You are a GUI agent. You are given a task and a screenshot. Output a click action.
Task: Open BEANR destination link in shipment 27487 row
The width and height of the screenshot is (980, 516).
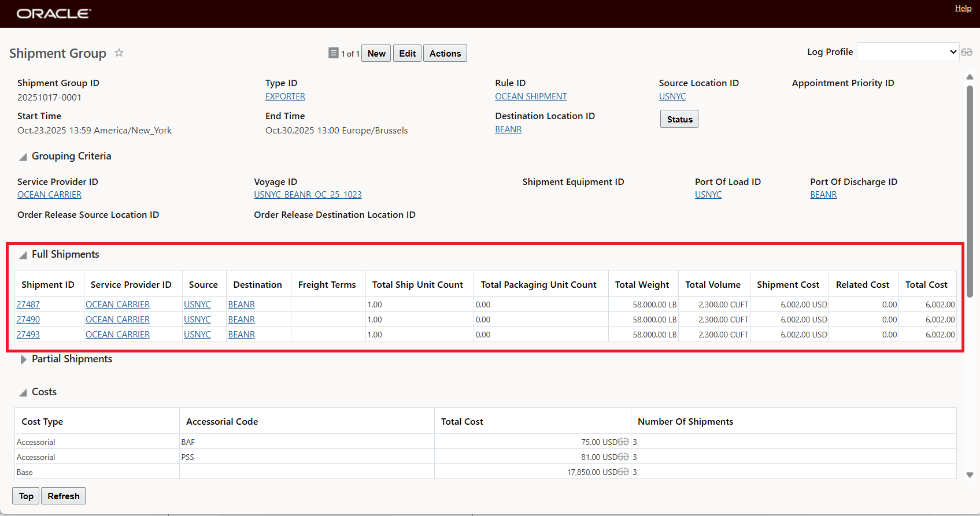click(242, 305)
